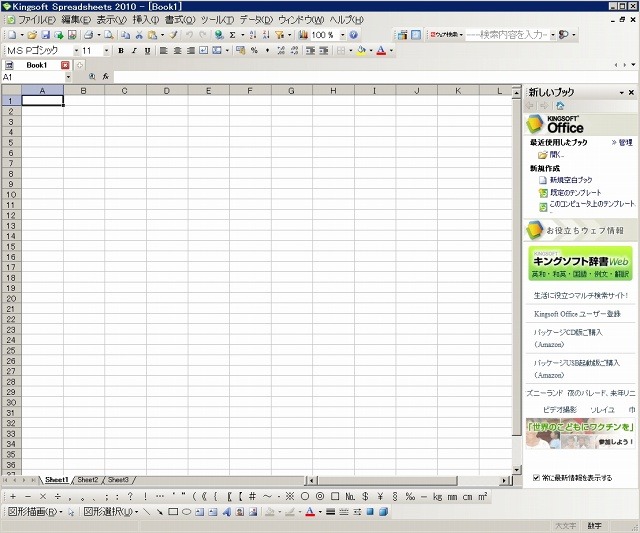
Task: Select the ellipse shape tool
Action: (186, 512)
